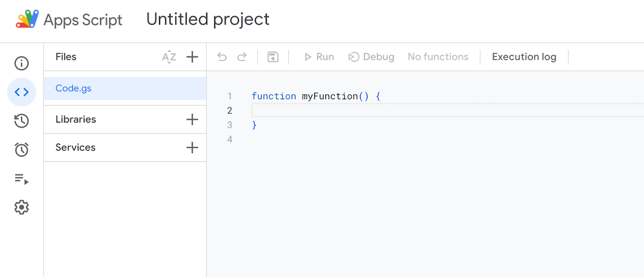Screen dimensions: 644x277
Task: Start the Debug session
Action: click(371, 57)
